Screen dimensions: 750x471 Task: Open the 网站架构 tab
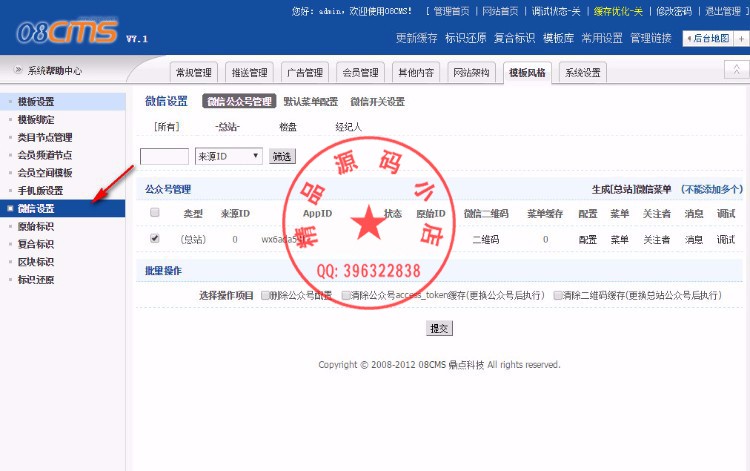[x=471, y=73]
